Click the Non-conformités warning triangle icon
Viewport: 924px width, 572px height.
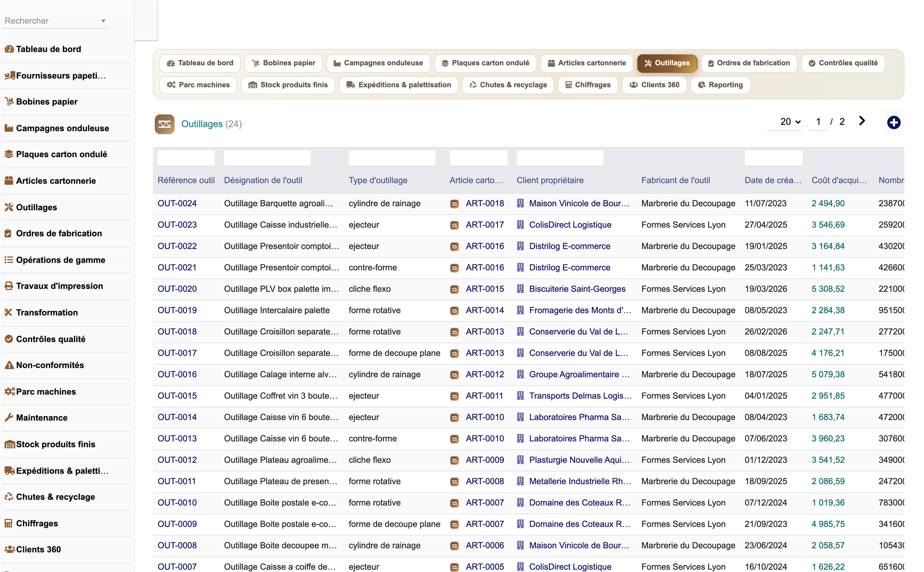tap(9, 365)
